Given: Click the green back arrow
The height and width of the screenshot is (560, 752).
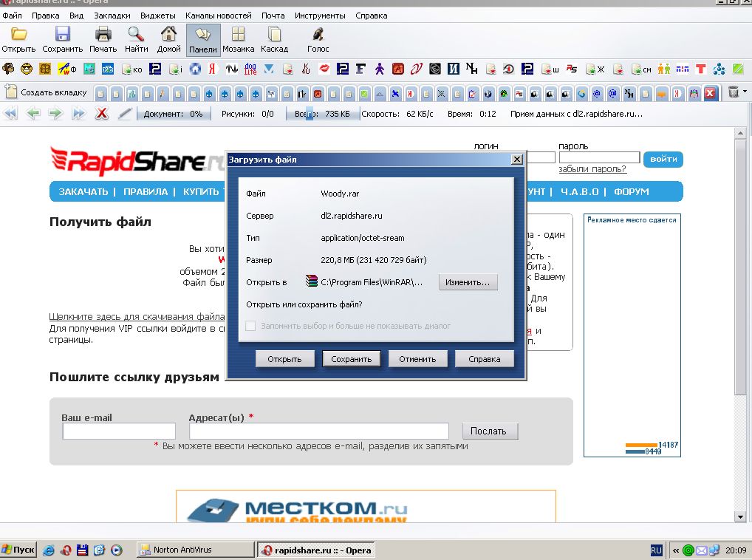Looking at the screenshot, I should tap(33, 114).
